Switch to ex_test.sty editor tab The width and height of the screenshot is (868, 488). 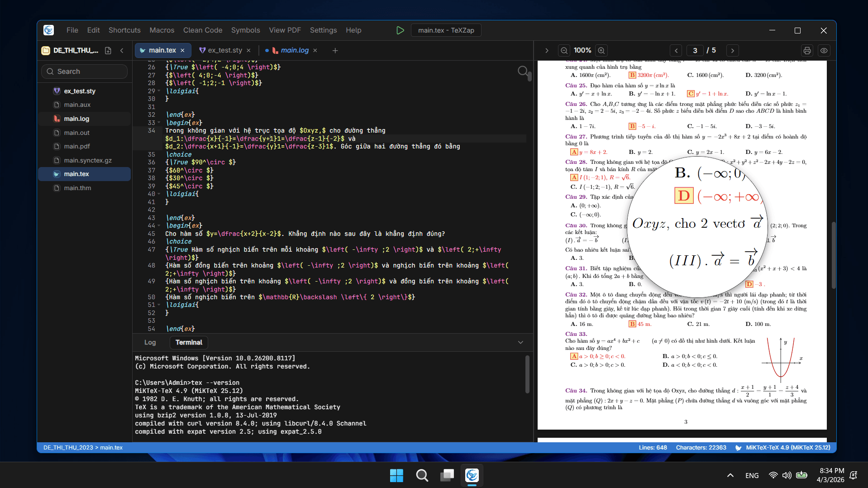pyautogui.click(x=225, y=50)
